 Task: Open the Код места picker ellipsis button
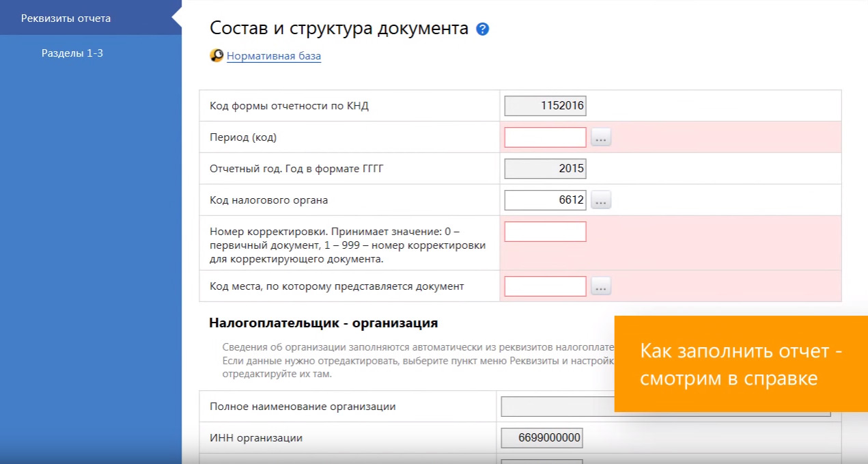point(601,287)
